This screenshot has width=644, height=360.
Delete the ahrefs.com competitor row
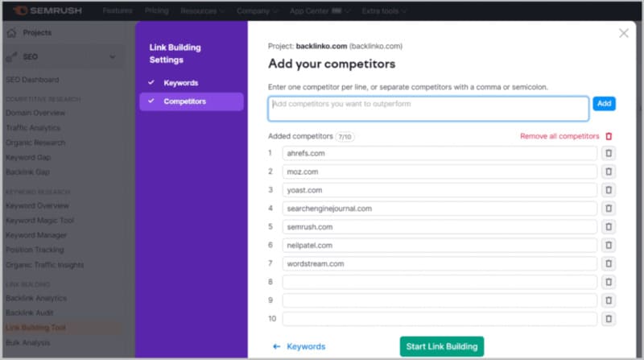(609, 153)
